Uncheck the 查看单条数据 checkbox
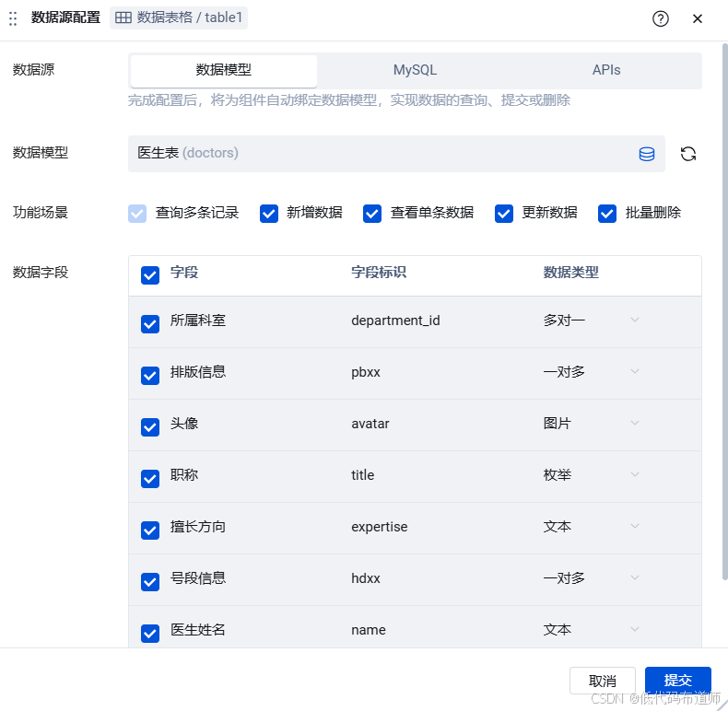 [x=372, y=214]
